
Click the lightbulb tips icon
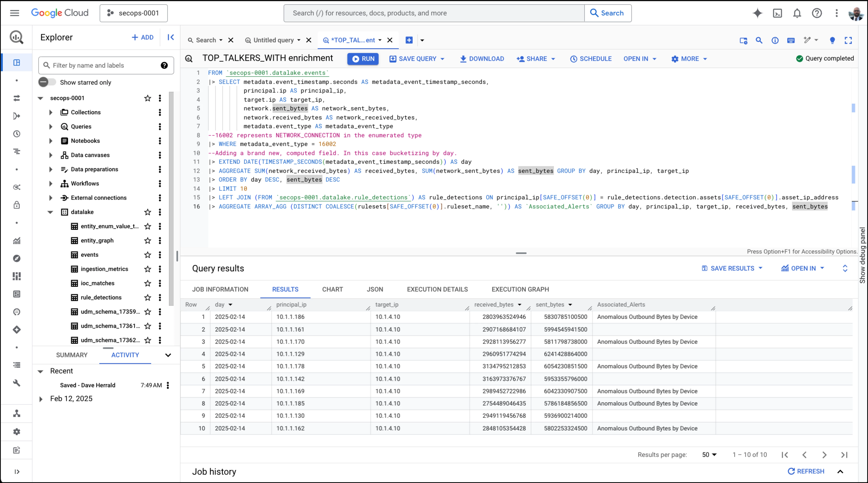click(x=832, y=40)
